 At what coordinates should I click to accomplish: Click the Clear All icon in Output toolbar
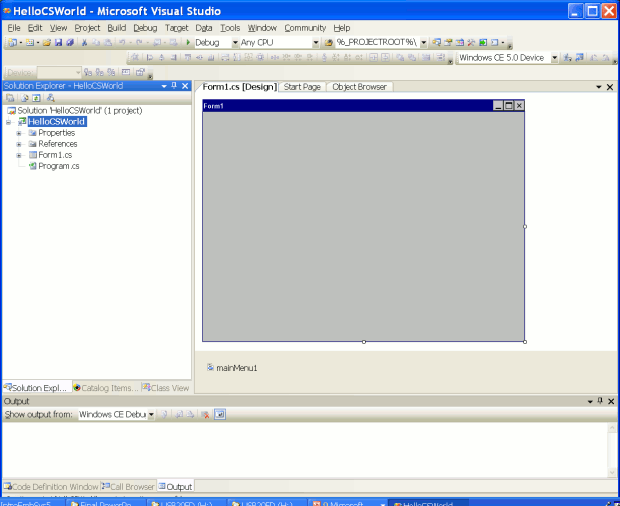pyautogui.click(x=205, y=414)
